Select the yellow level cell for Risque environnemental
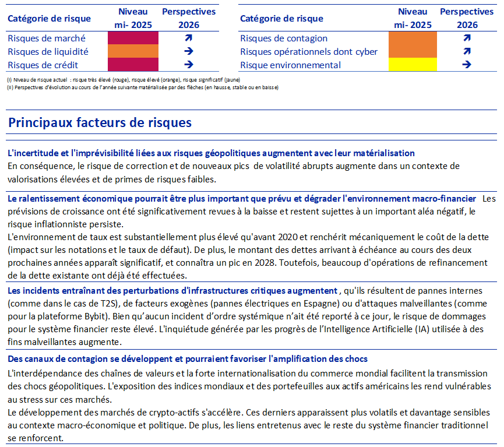Screen dimensions: 504x447 tap(413, 65)
